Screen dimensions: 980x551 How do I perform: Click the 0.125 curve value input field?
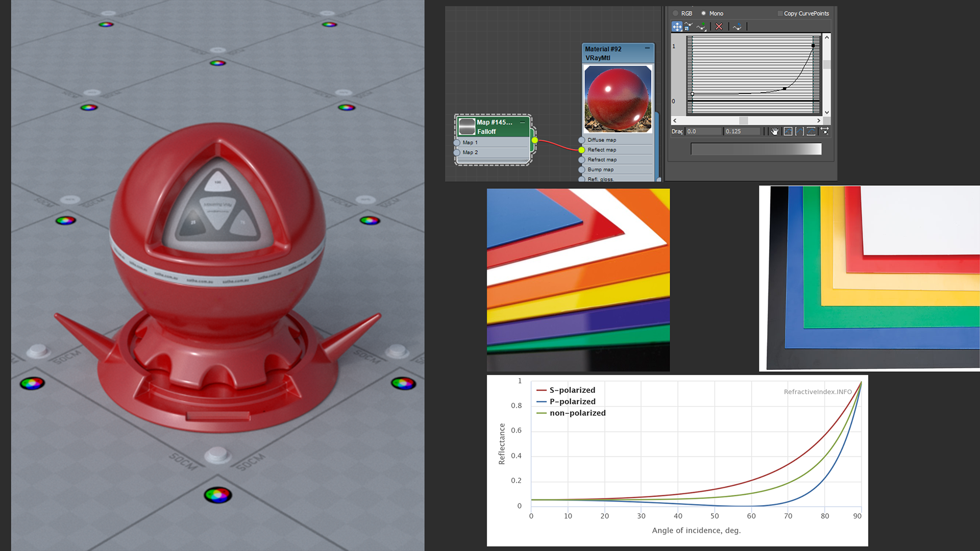pyautogui.click(x=743, y=132)
